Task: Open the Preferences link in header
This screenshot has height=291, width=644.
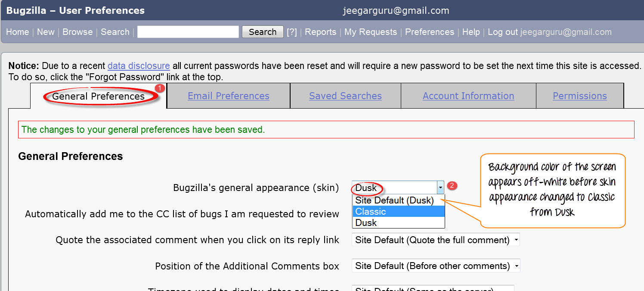Action: (429, 32)
